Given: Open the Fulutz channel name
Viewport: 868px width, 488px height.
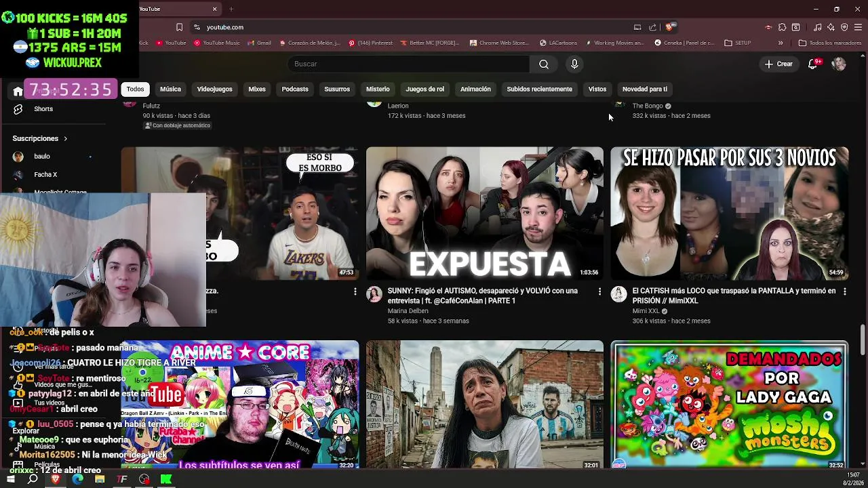Looking at the screenshot, I should click(x=151, y=106).
